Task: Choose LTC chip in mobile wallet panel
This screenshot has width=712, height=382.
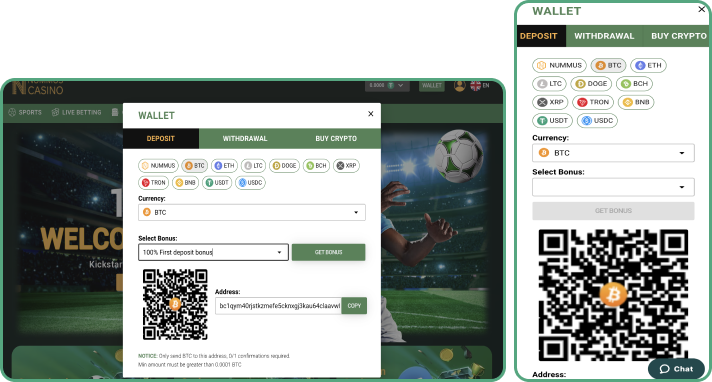Action: click(x=549, y=84)
